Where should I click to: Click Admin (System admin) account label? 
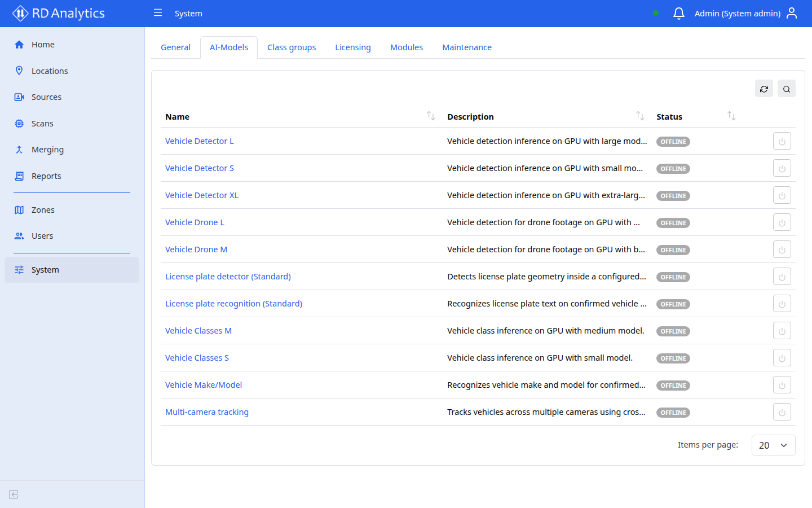click(x=738, y=14)
